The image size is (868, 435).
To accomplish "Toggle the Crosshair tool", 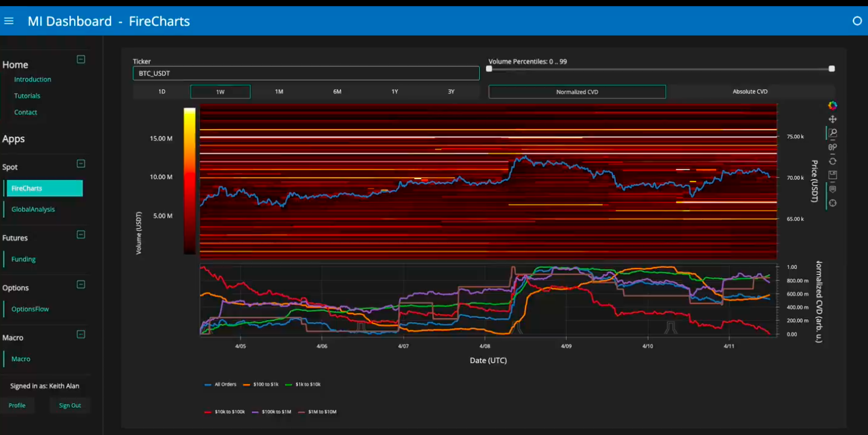I will pyautogui.click(x=832, y=203).
